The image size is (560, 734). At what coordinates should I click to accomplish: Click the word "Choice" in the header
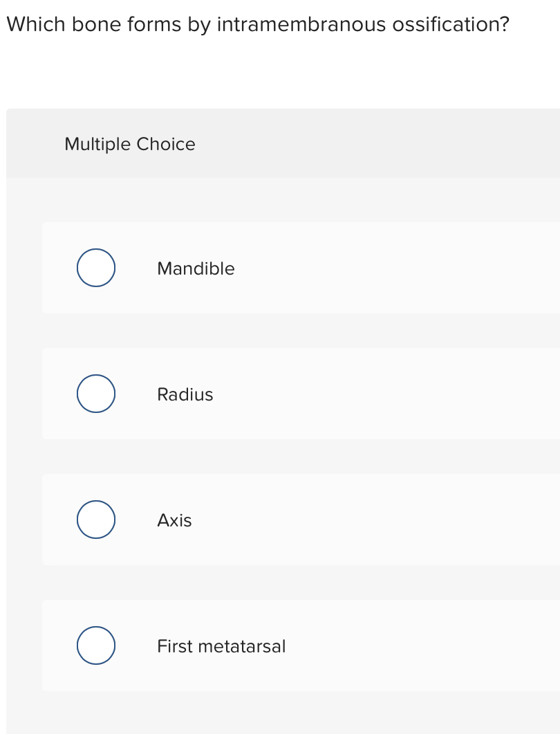tap(166, 144)
